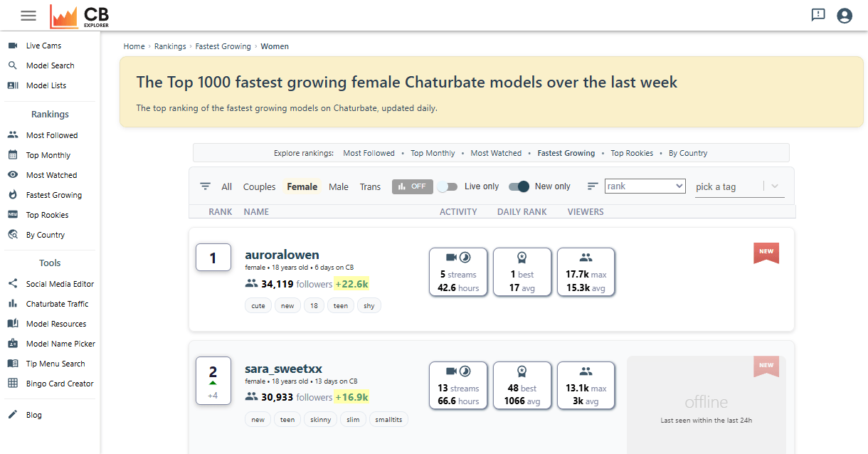
Task: Open the rank sort dropdown
Action: pos(645,186)
